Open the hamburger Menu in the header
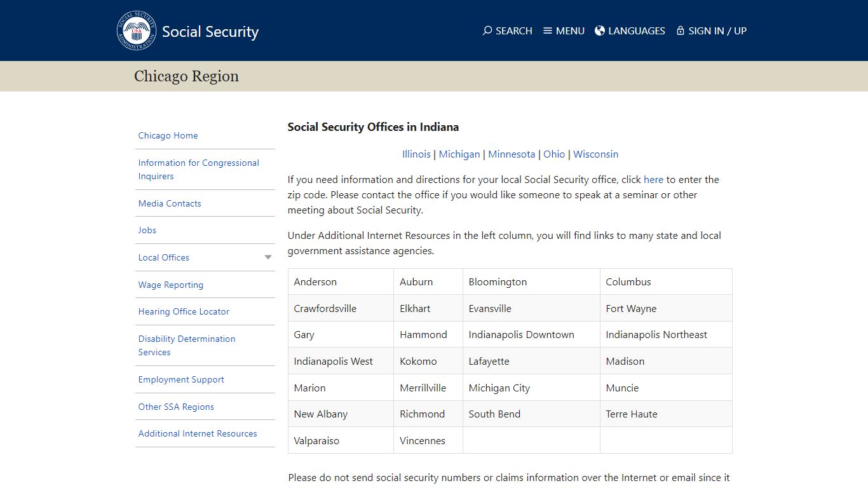The image size is (868, 488). point(564,30)
